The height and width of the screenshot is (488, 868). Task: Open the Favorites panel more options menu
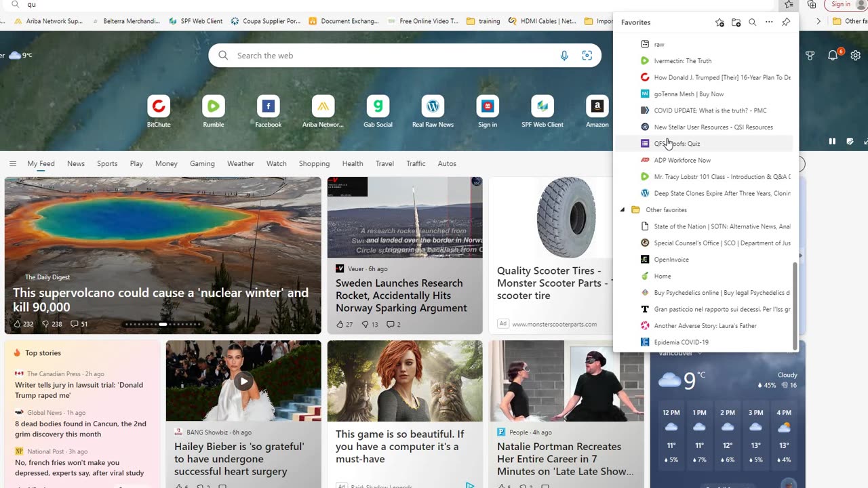pyautogui.click(x=769, y=22)
